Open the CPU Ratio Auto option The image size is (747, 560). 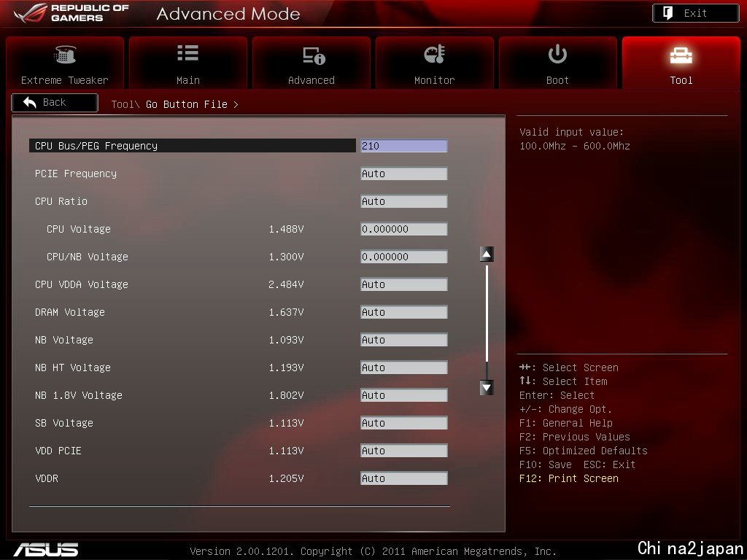(403, 201)
